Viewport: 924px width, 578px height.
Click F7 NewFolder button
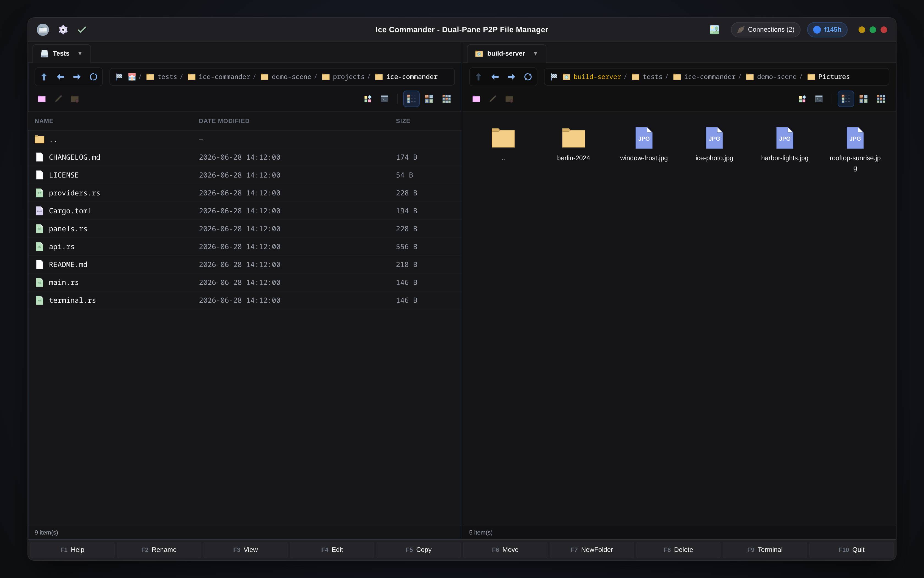(x=592, y=550)
